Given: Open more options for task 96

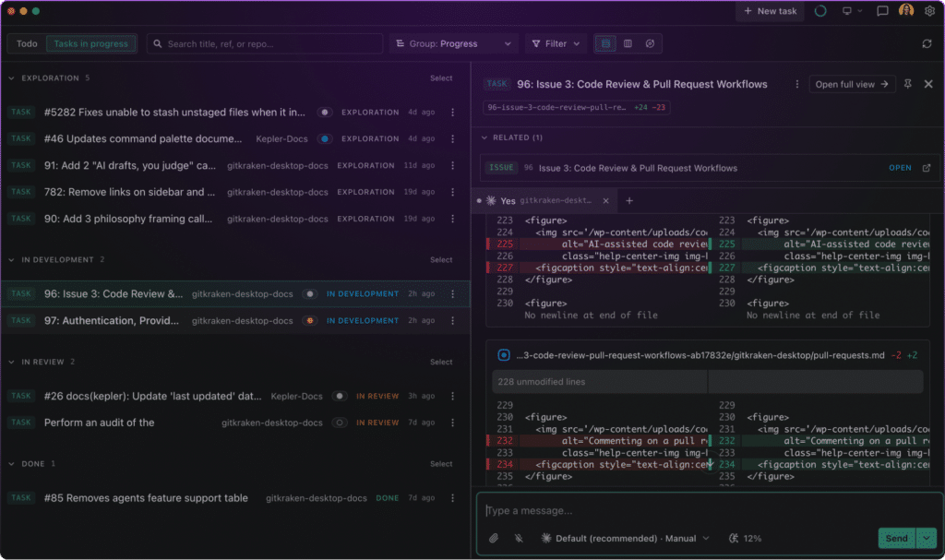Looking at the screenshot, I should (x=452, y=294).
